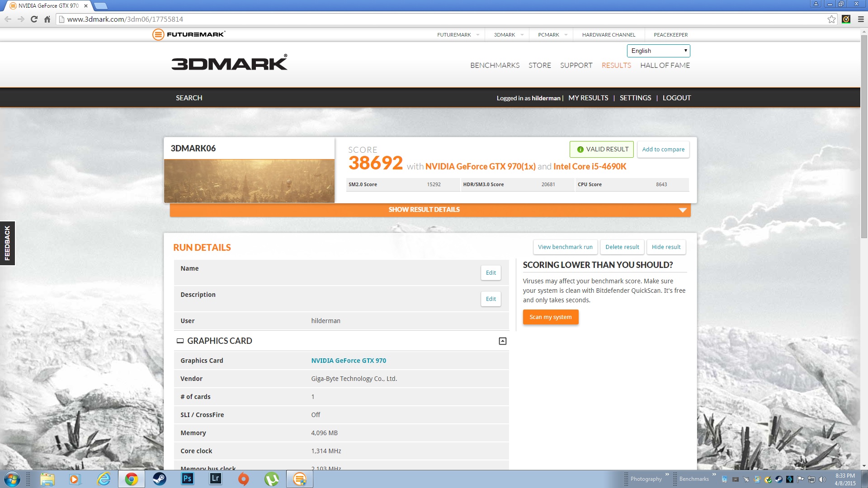
Task: Click Delete result
Action: click(622, 247)
